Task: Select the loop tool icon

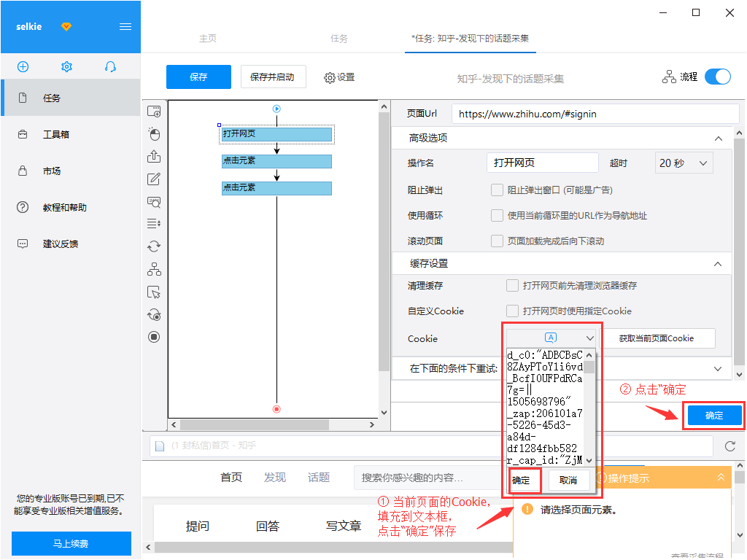Action: click(154, 246)
